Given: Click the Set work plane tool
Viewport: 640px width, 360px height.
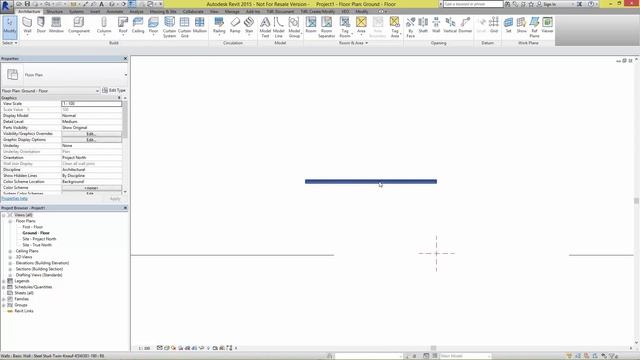Looking at the screenshot, I should pos(509,25).
